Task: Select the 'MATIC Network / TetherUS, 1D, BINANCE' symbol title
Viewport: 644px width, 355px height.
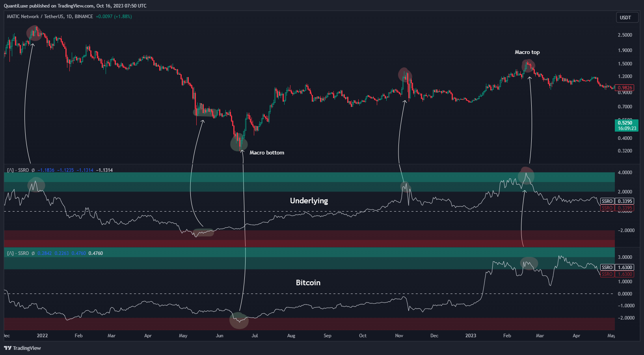Action: coord(50,17)
